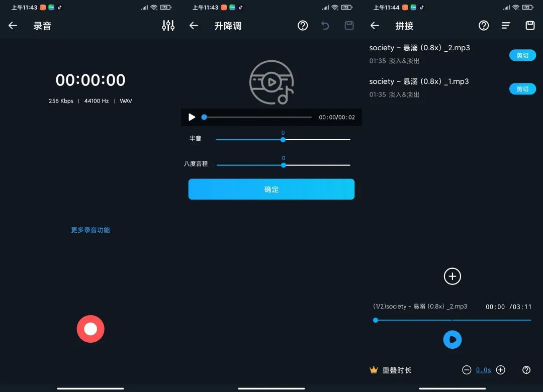Tap the WAV format label
543x392 pixels.
tap(126, 101)
